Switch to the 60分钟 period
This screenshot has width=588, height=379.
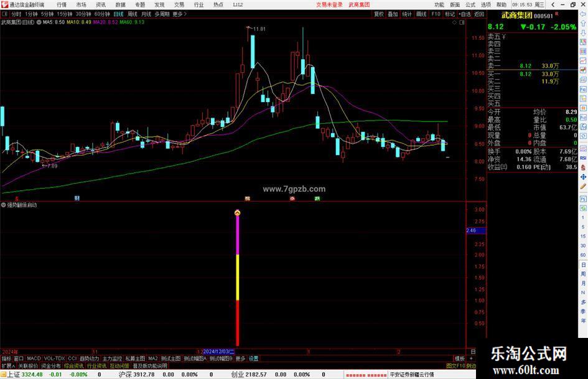point(102,14)
